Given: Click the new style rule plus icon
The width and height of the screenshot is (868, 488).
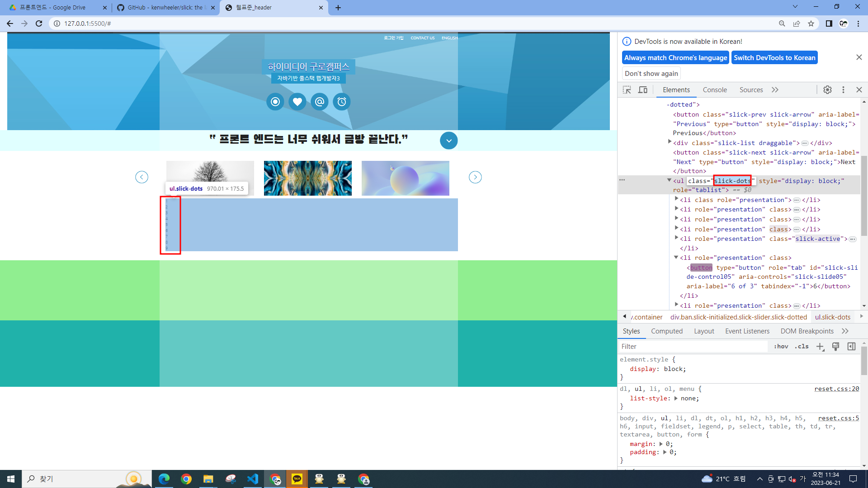Looking at the screenshot, I should [x=820, y=347].
